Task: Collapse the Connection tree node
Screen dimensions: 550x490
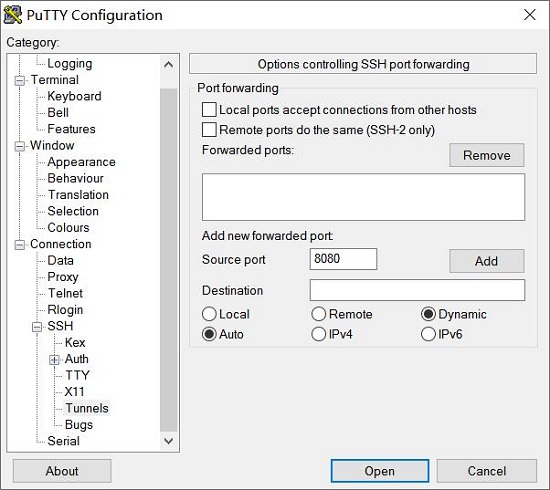Action: (20, 245)
